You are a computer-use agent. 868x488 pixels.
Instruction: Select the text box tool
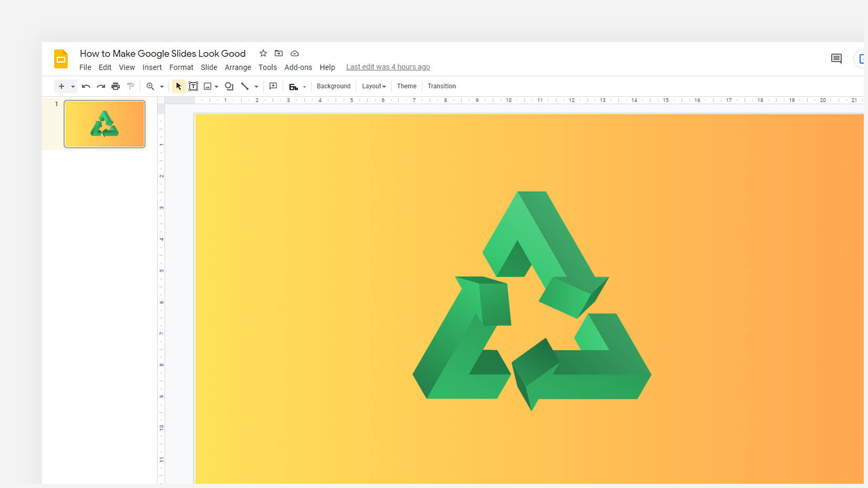[193, 86]
